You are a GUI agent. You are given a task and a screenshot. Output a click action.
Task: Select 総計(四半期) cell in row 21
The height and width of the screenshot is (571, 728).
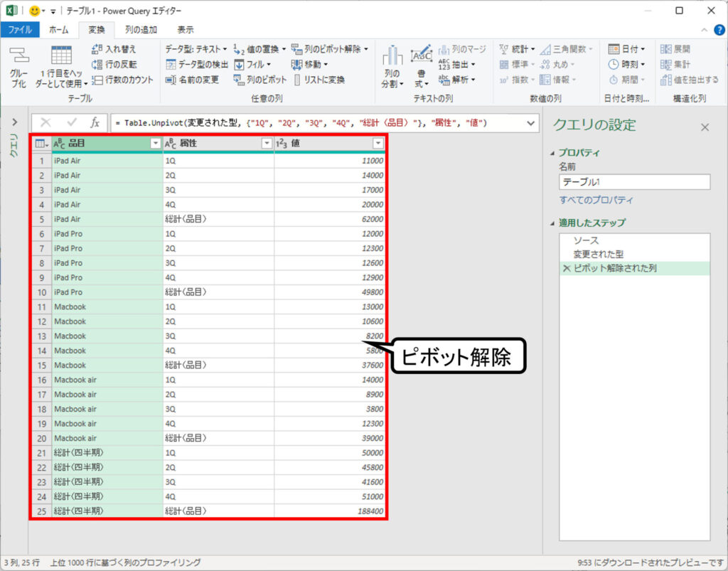click(x=107, y=453)
